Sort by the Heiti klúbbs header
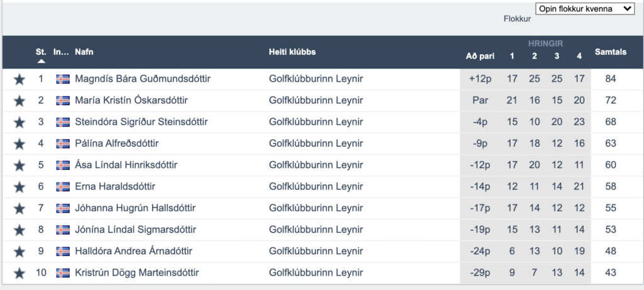Screen dimensions: 644x290 pyautogui.click(x=292, y=52)
